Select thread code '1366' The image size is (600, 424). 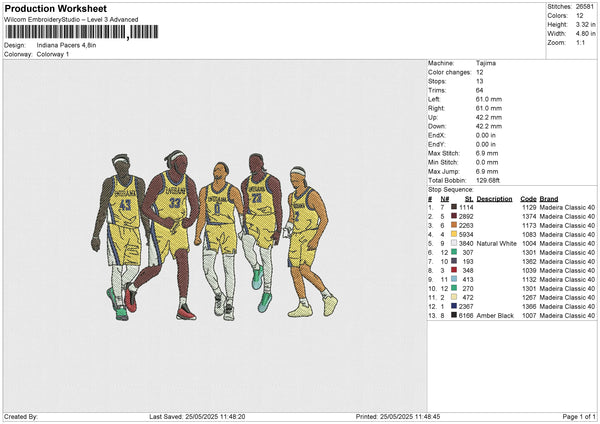[x=529, y=306]
